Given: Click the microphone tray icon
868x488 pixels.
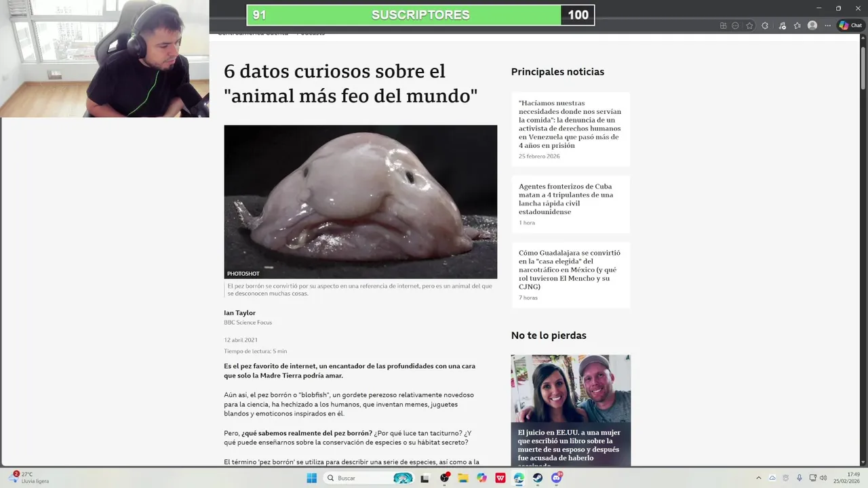Looking at the screenshot, I should pos(800,478).
